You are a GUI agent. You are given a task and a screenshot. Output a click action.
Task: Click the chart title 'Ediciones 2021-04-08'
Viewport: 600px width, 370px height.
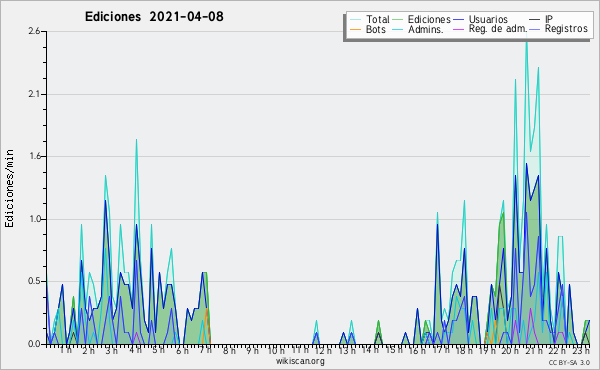(x=154, y=17)
